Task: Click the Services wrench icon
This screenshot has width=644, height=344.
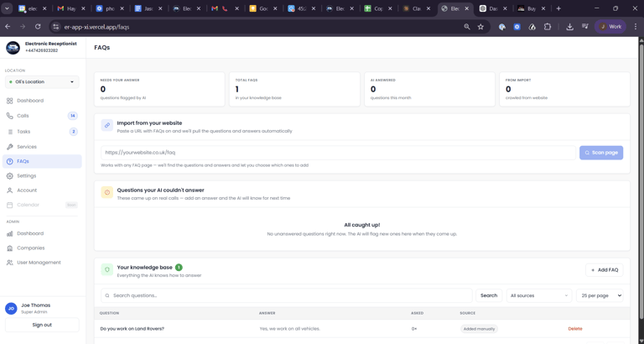Action: pyautogui.click(x=10, y=147)
